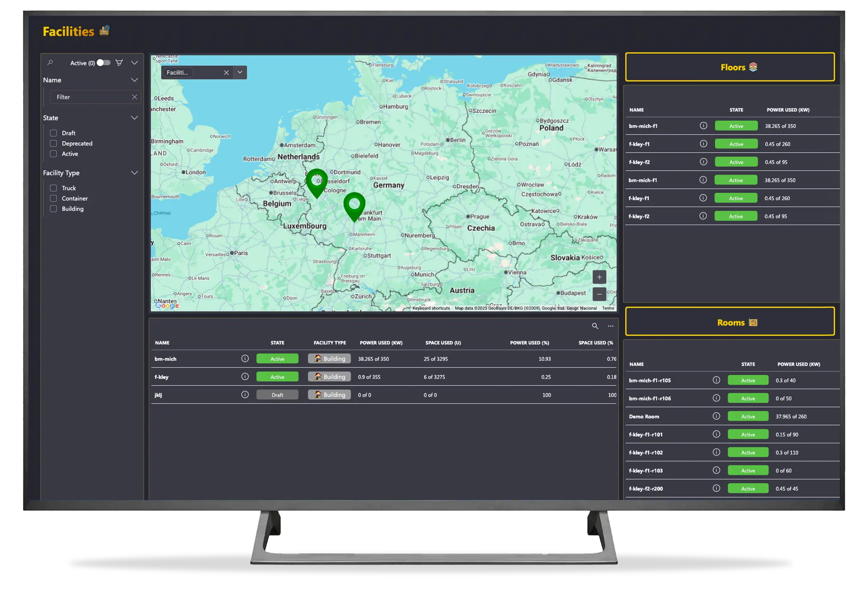Click the search magnifier above the facilities table

coord(595,326)
